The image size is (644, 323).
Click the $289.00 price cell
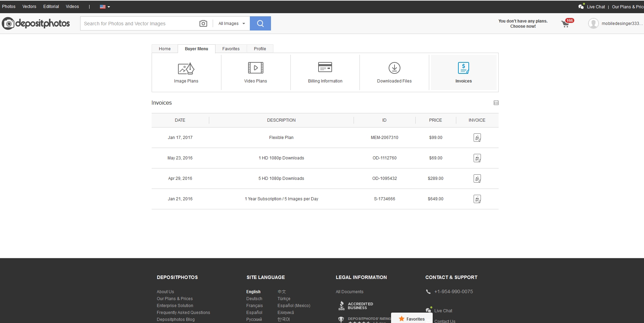click(435, 178)
